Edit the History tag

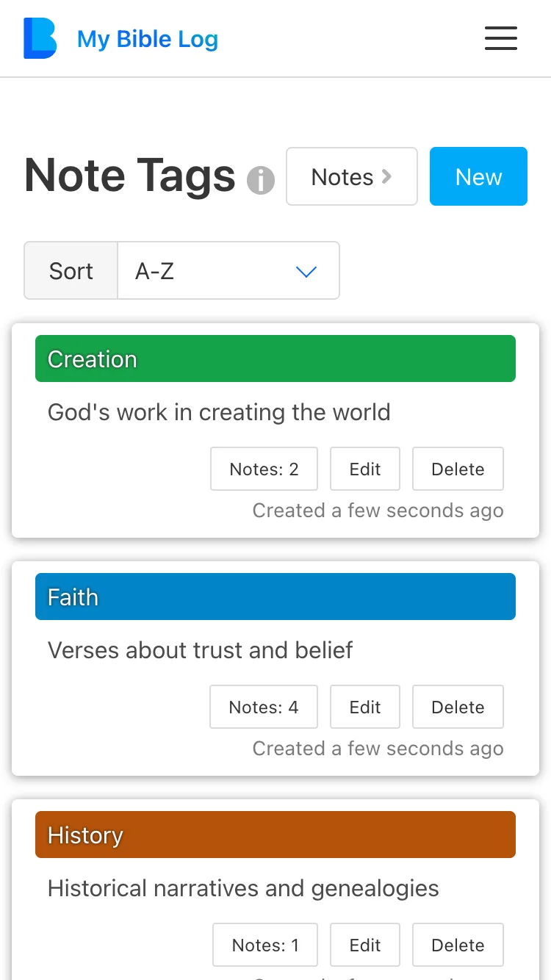coord(365,945)
